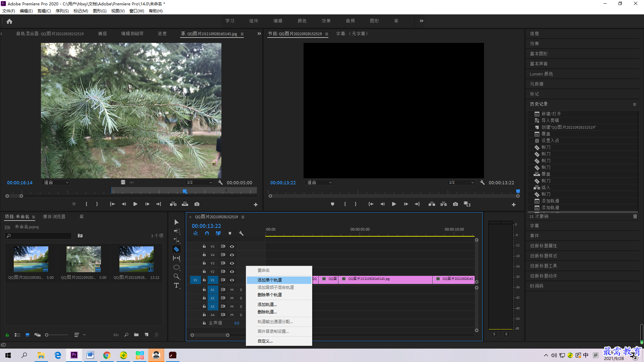Click Export Frame camera in Program monitor
Viewport: 644px width, 362px height.
point(455,204)
